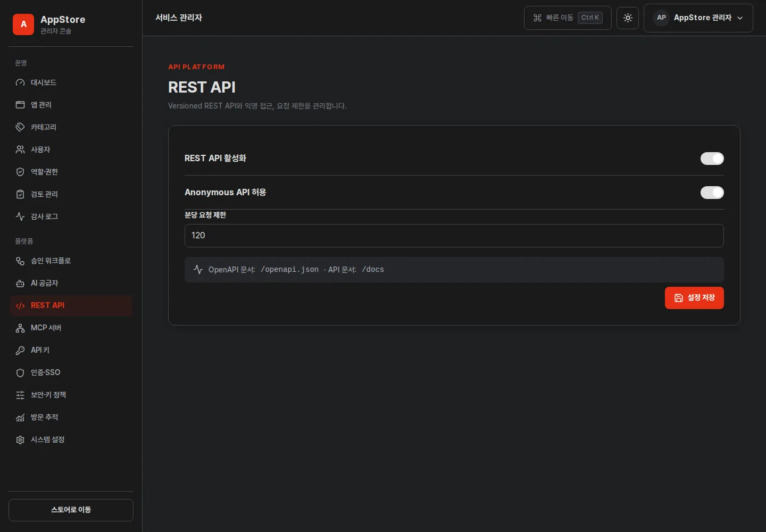Click the 서비스 관리자 header title
Viewport: 766px width, 532px height.
point(179,18)
